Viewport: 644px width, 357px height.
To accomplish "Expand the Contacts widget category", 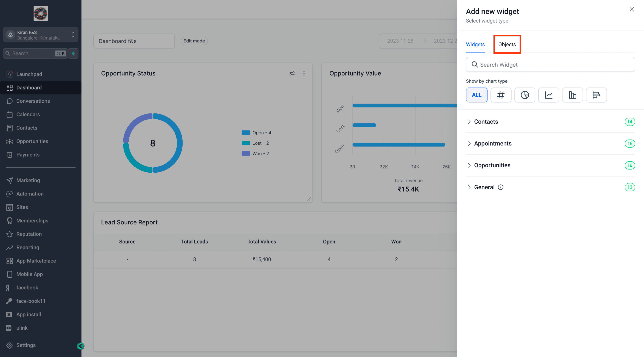I will pos(550,122).
